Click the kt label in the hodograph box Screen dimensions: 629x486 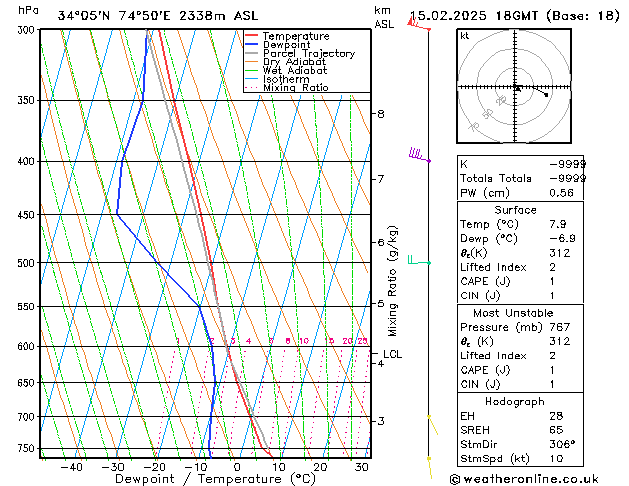tap(465, 35)
